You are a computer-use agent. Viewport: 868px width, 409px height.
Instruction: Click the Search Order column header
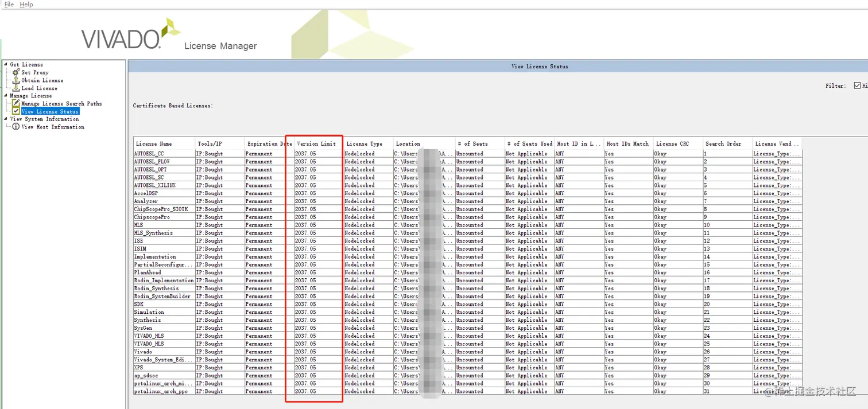(727, 143)
